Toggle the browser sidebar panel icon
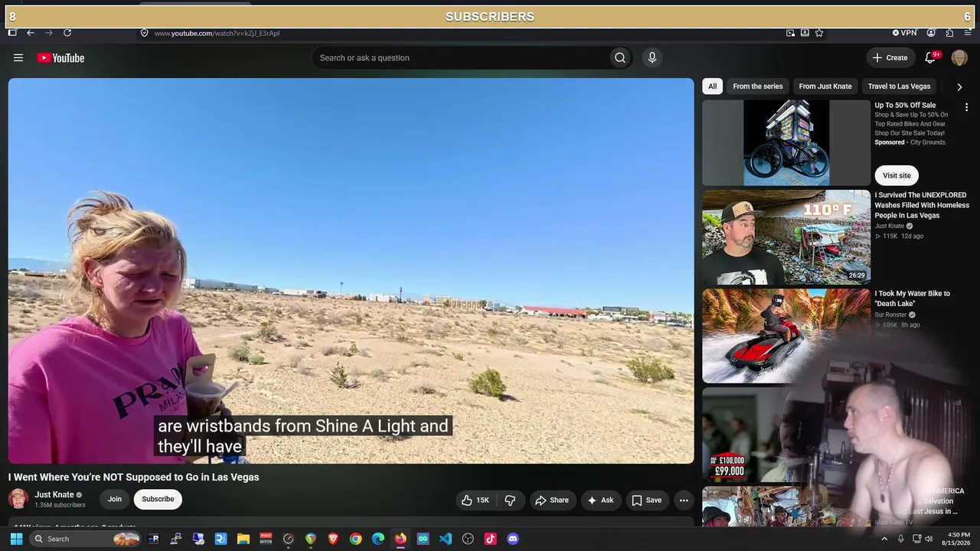Image resolution: width=980 pixels, height=551 pixels. 12,33
